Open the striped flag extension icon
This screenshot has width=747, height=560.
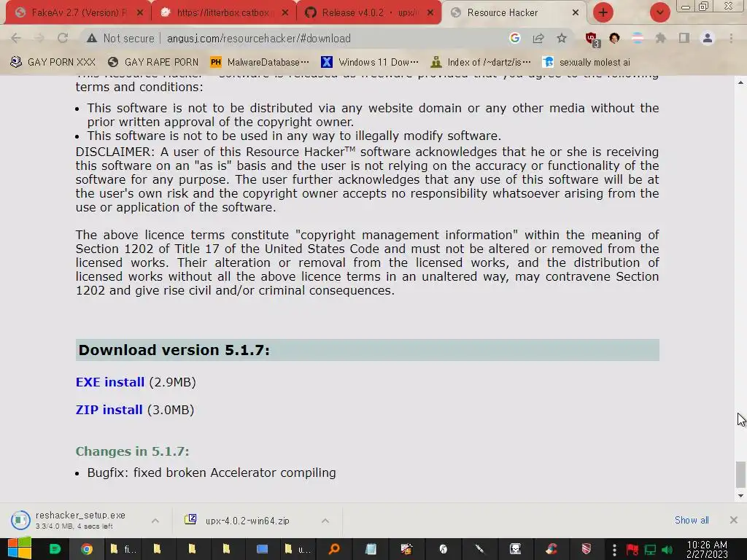[638, 38]
